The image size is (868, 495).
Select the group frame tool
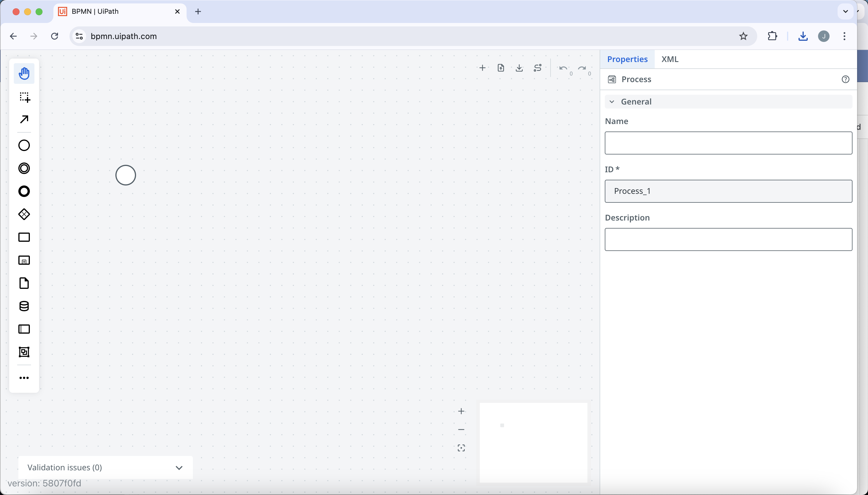[x=24, y=352]
